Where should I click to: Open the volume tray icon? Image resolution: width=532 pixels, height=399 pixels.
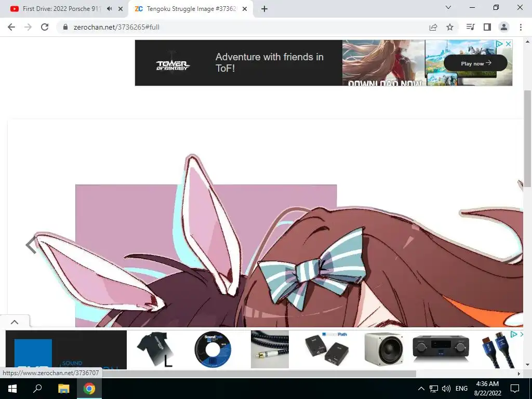coord(446,389)
